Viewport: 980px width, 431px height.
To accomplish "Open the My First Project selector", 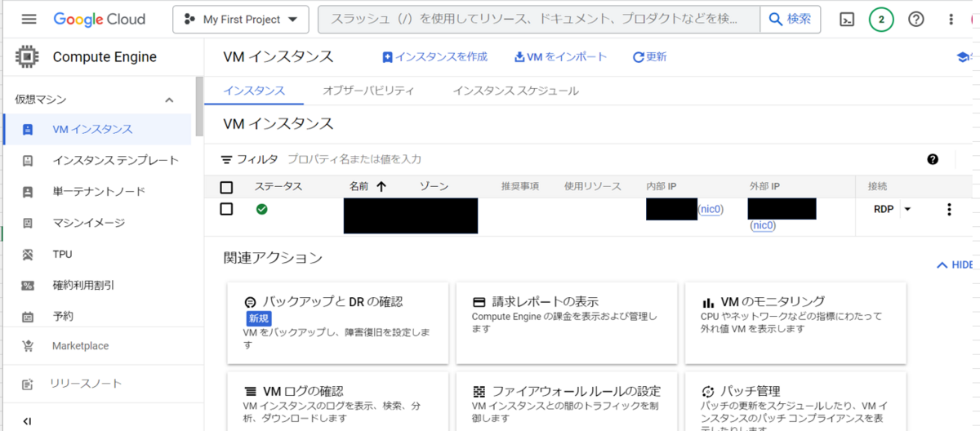I will click(240, 20).
